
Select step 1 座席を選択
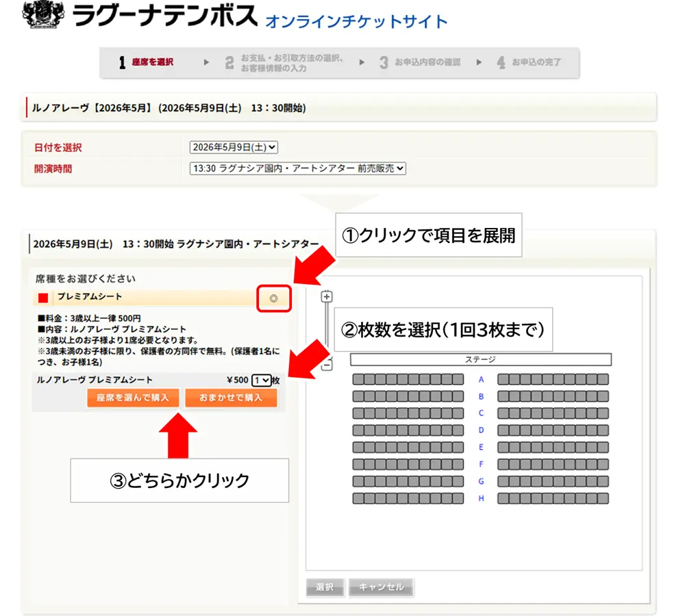click(147, 62)
